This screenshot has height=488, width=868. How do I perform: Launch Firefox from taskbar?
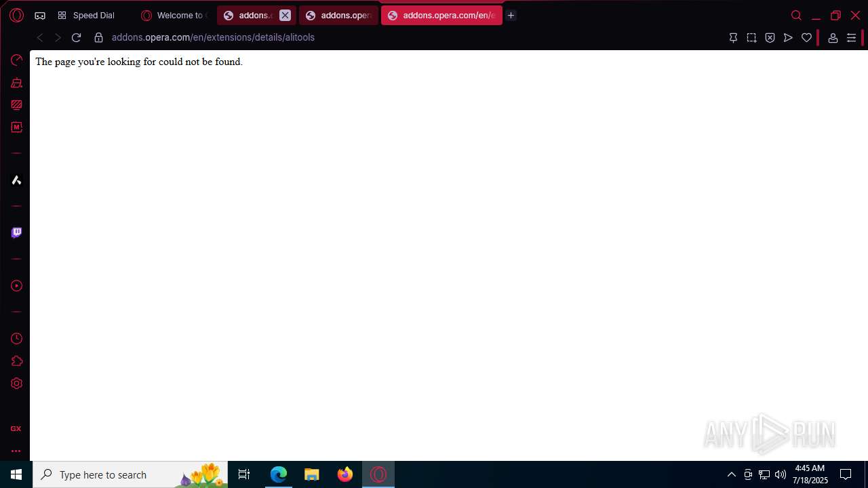[x=345, y=474]
